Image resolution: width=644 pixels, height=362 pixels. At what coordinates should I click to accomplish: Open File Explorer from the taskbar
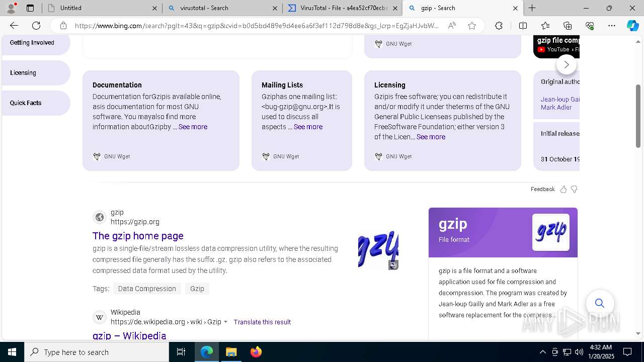tap(231, 352)
